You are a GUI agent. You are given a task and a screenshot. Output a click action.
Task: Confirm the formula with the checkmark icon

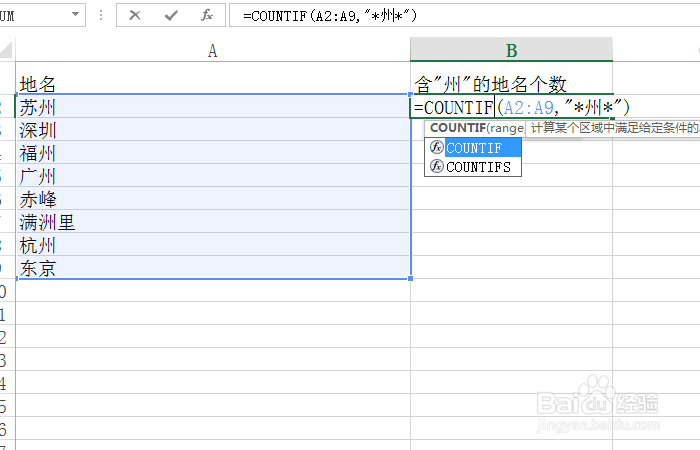(x=171, y=16)
